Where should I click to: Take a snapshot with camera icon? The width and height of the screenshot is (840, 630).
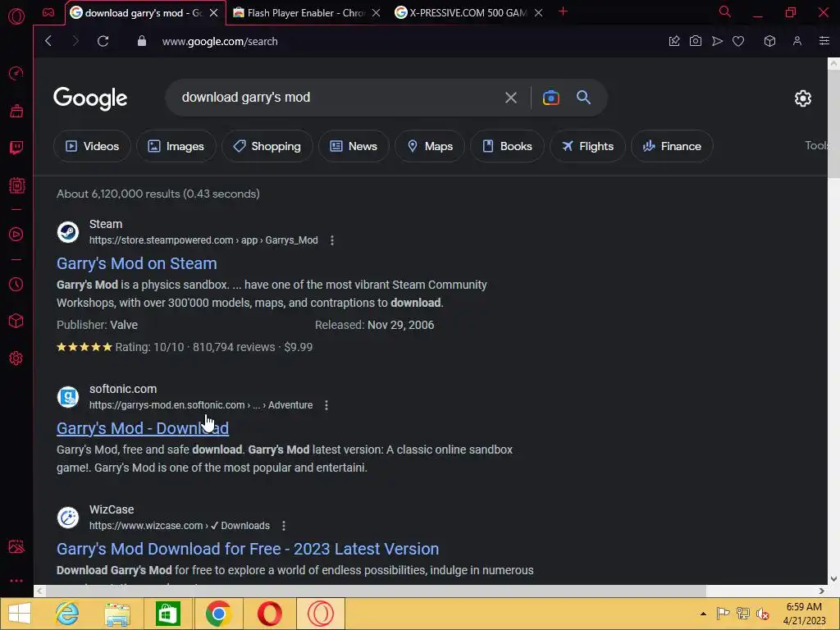click(x=696, y=41)
